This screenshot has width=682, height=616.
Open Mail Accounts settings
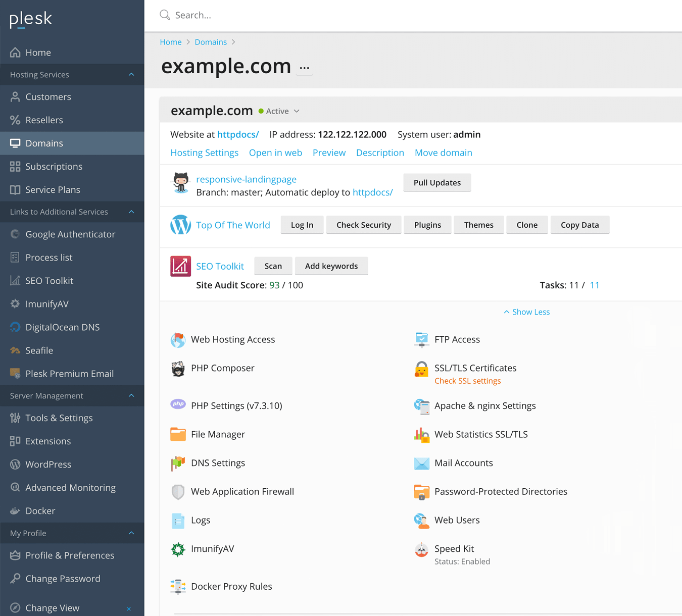(x=463, y=463)
